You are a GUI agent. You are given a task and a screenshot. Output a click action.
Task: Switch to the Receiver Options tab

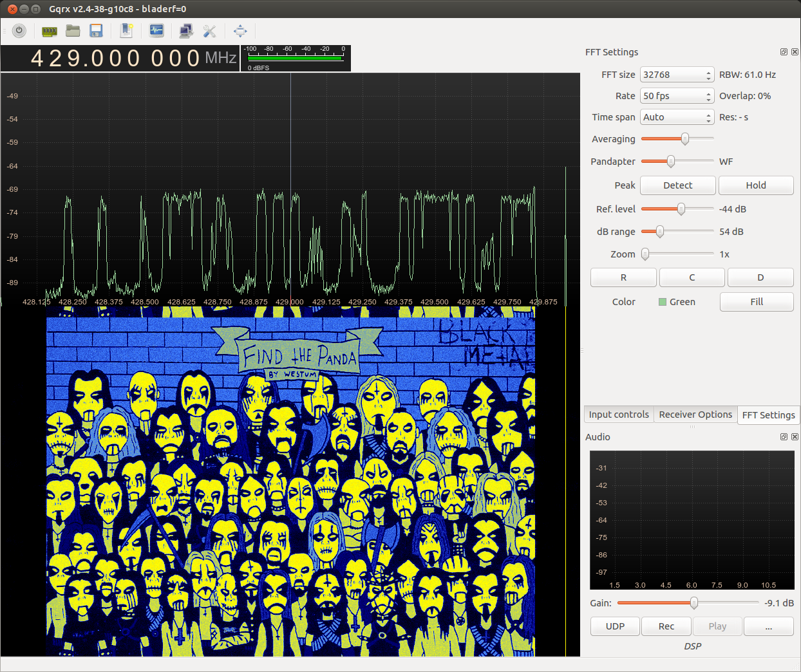point(695,415)
